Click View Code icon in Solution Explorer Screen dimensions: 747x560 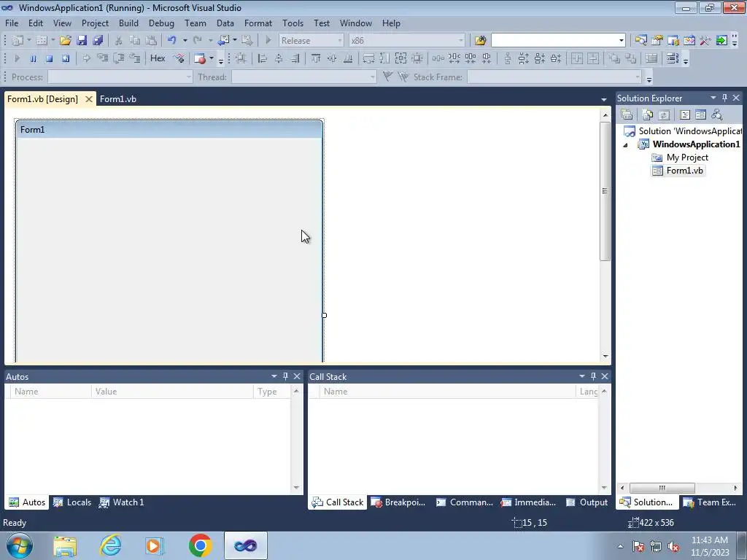684,114
